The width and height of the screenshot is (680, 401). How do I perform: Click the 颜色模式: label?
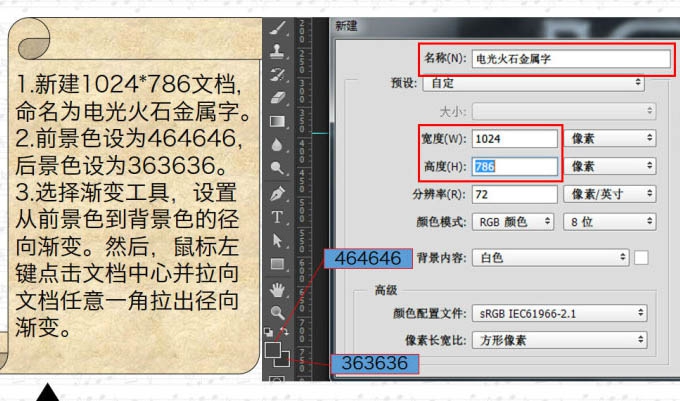(x=441, y=222)
